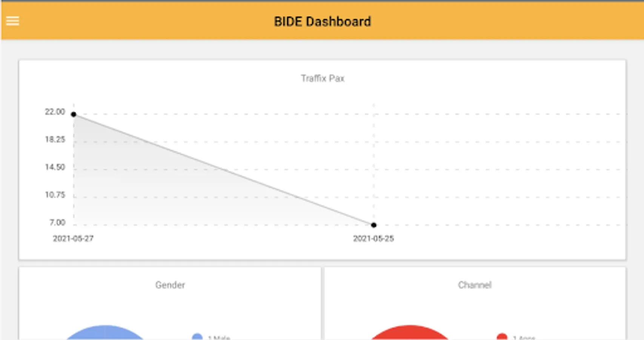Toggle the blue Male legend dot
Viewport: 644px width, 340px height.
click(x=197, y=337)
